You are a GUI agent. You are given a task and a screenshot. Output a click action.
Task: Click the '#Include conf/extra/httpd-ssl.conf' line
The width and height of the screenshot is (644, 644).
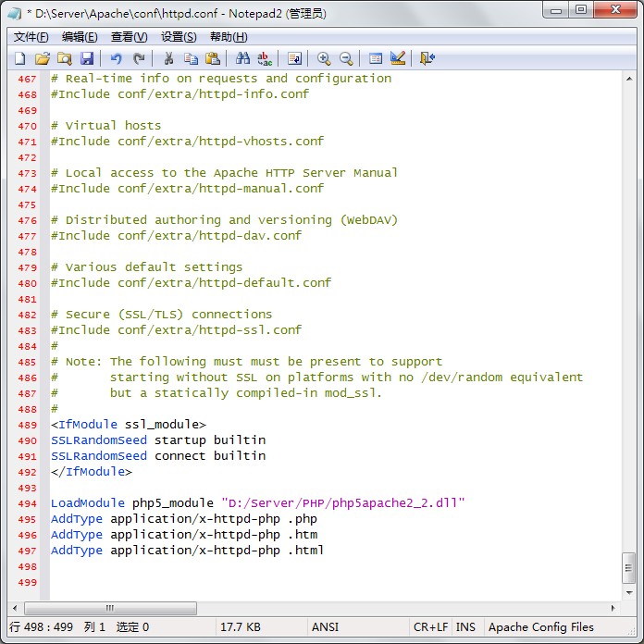point(176,330)
